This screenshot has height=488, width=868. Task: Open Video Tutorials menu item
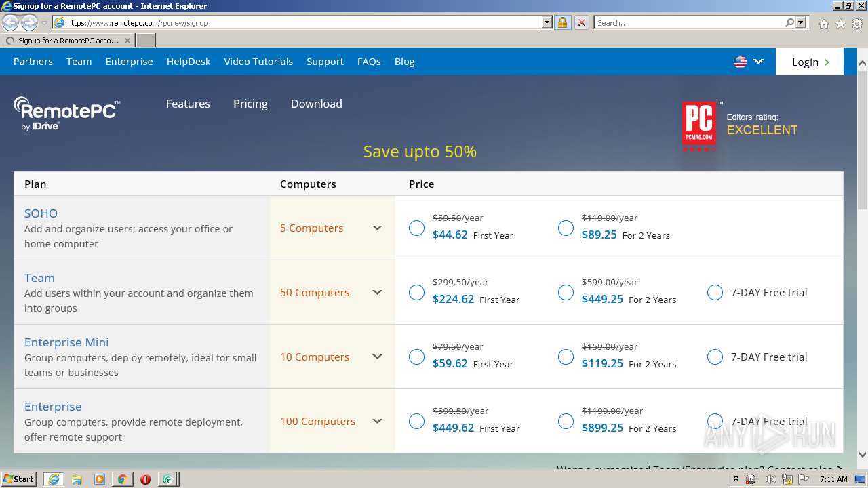click(x=258, y=62)
